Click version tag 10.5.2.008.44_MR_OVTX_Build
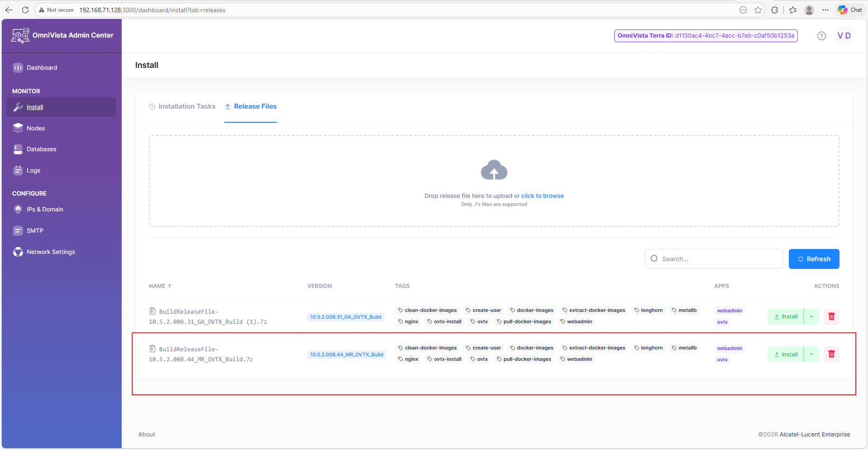Image resolution: width=868 pixels, height=450 pixels. pos(346,354)
